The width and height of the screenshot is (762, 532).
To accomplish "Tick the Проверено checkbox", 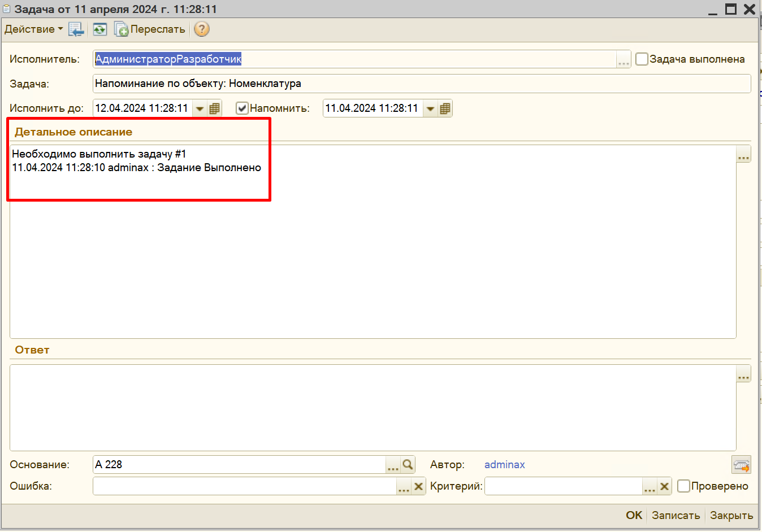I will click(x=683, y=486).
